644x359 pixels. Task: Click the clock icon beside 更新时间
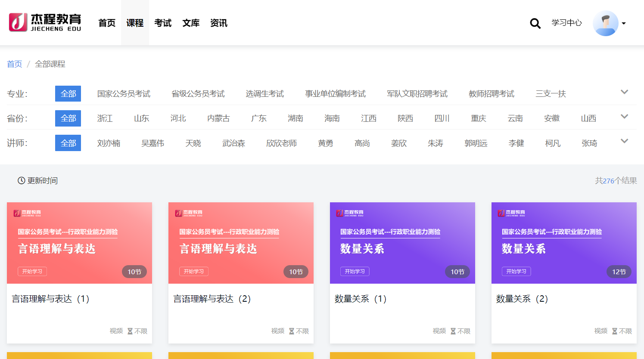click(x=21, y=181)
